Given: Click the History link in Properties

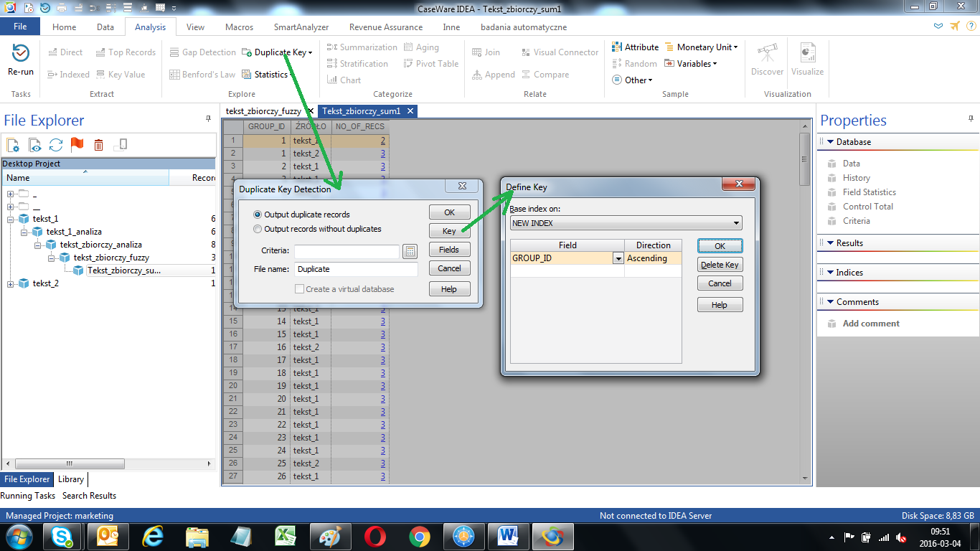Looking at the screenshot, I should tap(857, 178).
